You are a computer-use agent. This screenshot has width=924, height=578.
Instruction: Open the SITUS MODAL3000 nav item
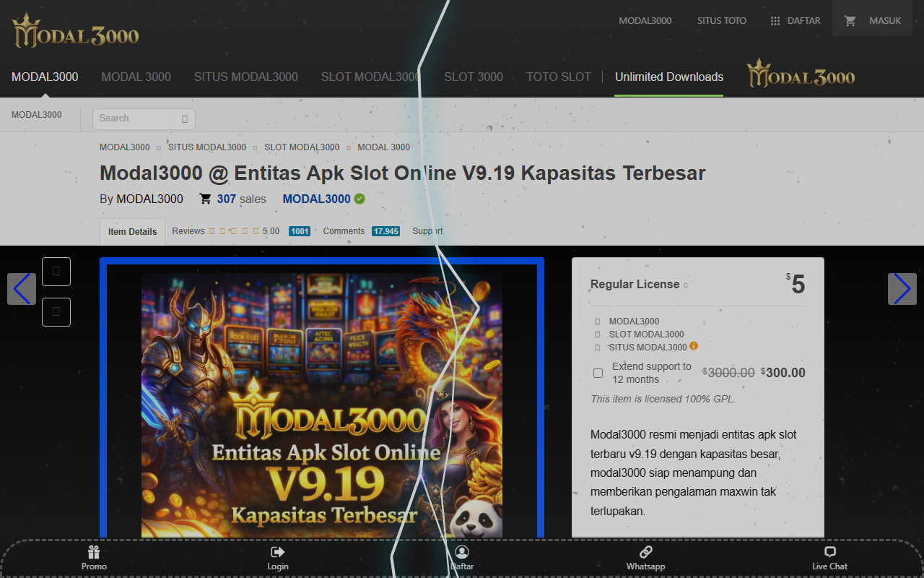246,77
